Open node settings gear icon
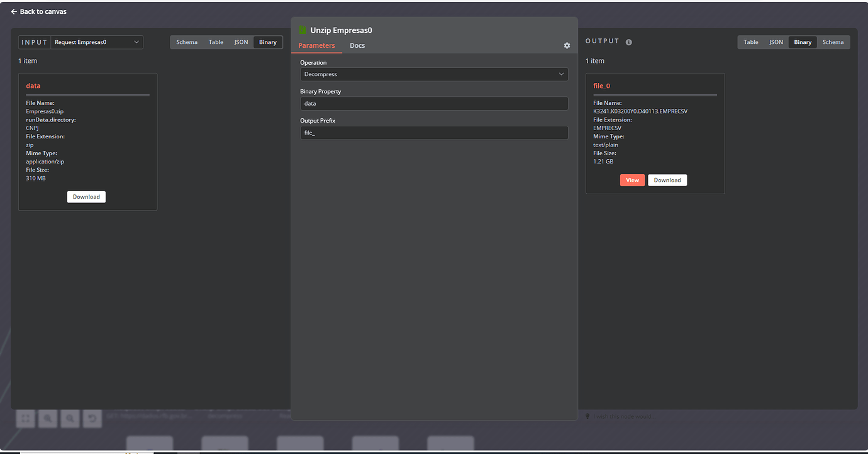This screenshot has height=454, width=868. pos(567,46)
